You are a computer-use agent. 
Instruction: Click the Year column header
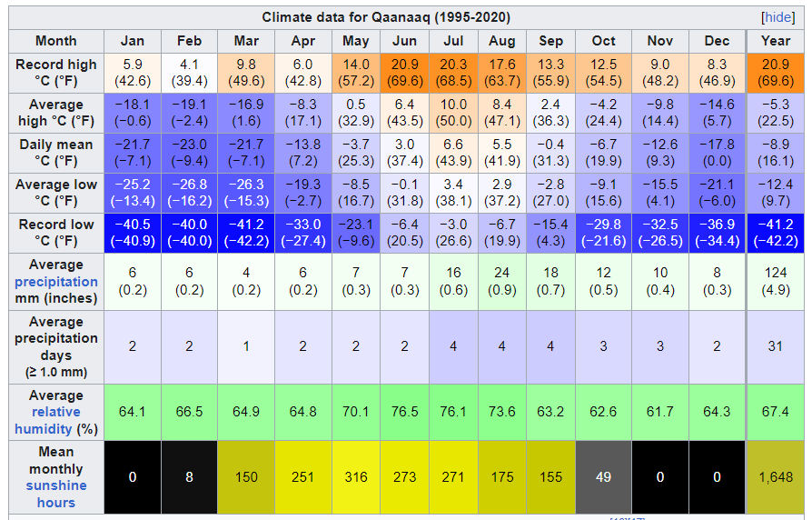click(775, 41)
